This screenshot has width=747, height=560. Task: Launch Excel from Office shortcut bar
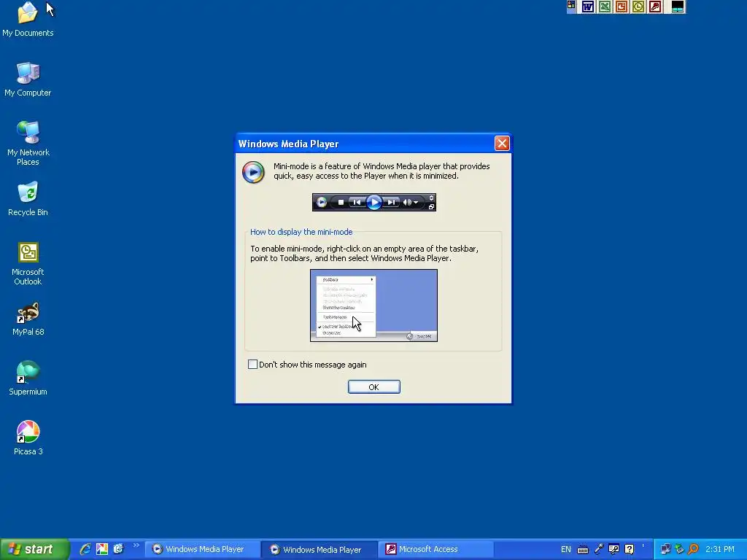coord(605,7)
